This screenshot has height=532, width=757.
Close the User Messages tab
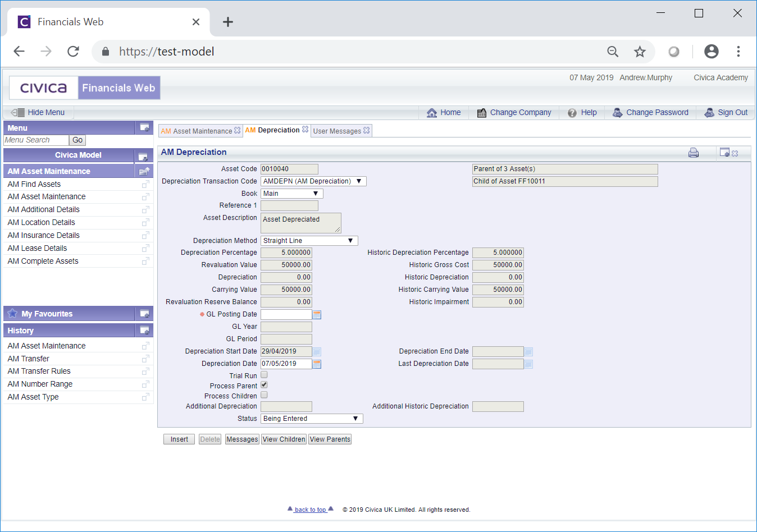[367, 130]
